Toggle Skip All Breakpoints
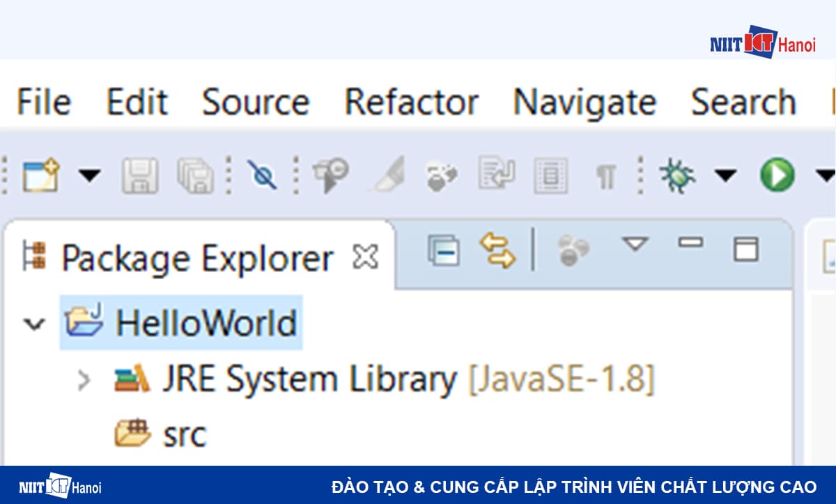 (x=261, y=176)
